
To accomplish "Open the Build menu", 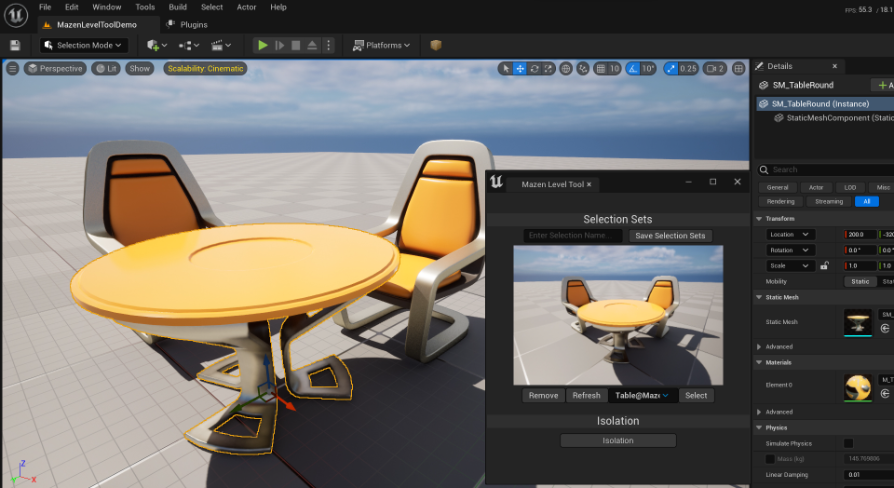I will pos(177,7).
